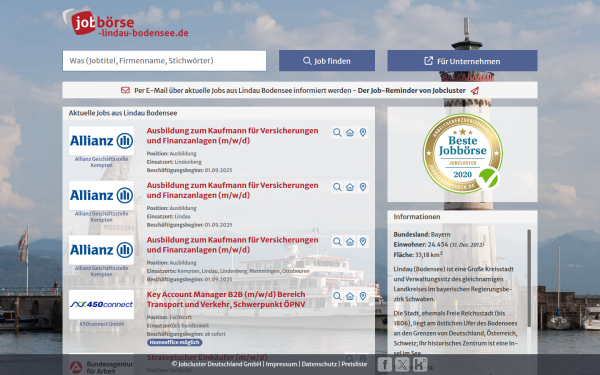600x375 pixels.
Task: Click Allianz logo of Einsatzort Lindau job
Action: (101, 196)
